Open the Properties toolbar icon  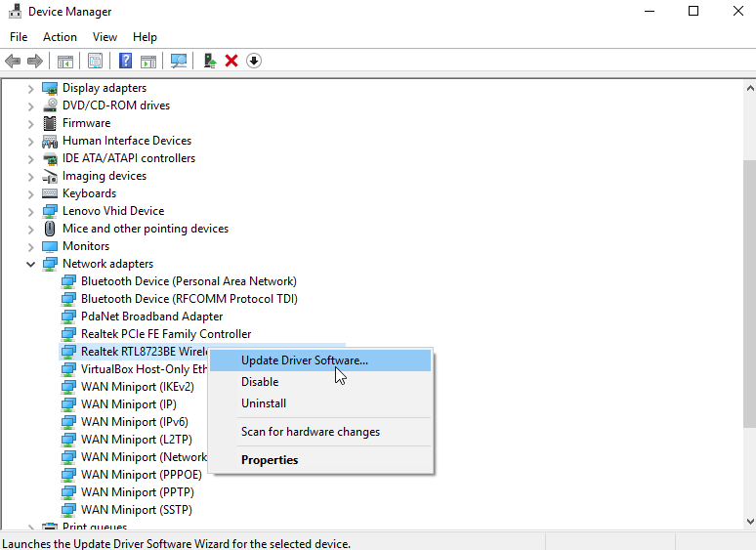pyautogui.click(x=95, y=61)
